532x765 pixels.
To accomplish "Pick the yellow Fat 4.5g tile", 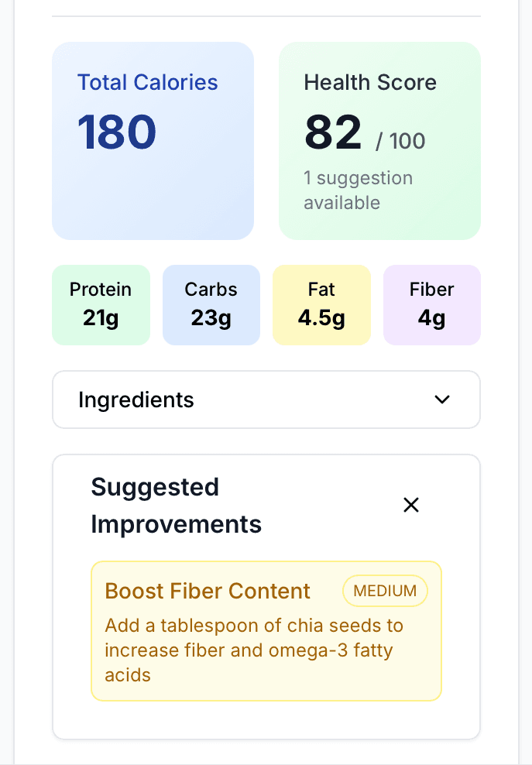I will (321, 304).
